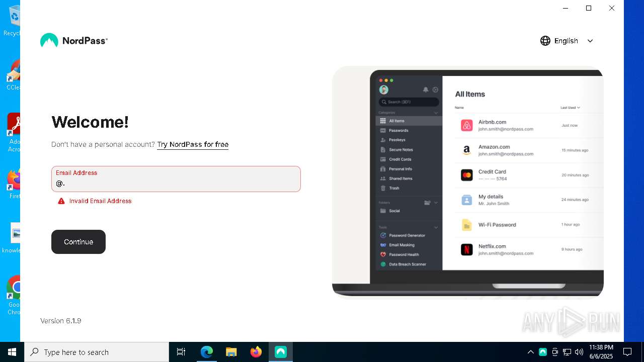Click the Continue button
Screen dimensions: 644x362
tap(78, 242)
